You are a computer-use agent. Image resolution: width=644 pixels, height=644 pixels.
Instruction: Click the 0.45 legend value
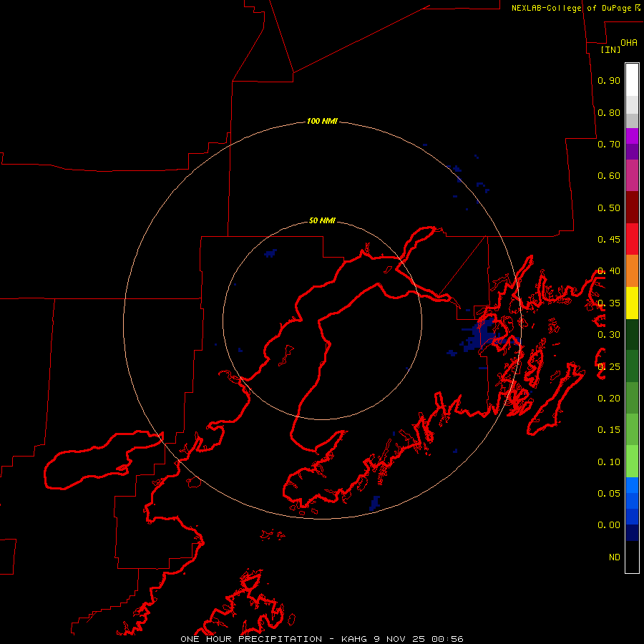coord(609,240)
